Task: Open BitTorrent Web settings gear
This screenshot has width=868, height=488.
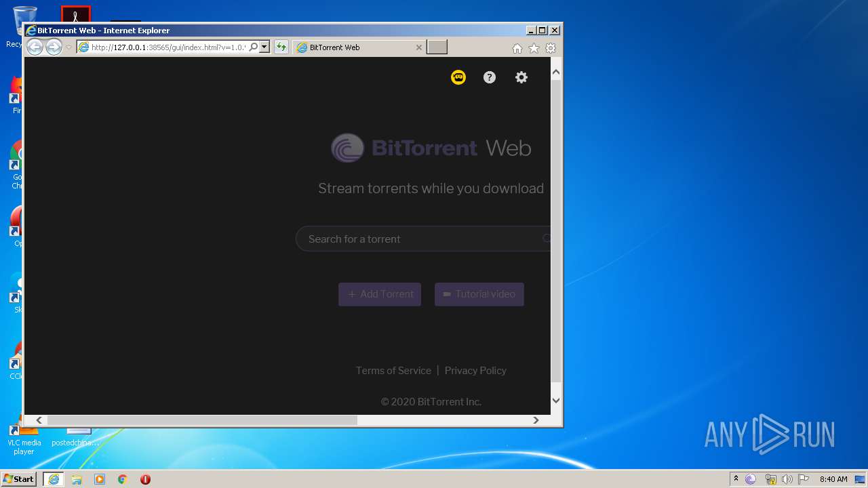Action: (521, 77)
